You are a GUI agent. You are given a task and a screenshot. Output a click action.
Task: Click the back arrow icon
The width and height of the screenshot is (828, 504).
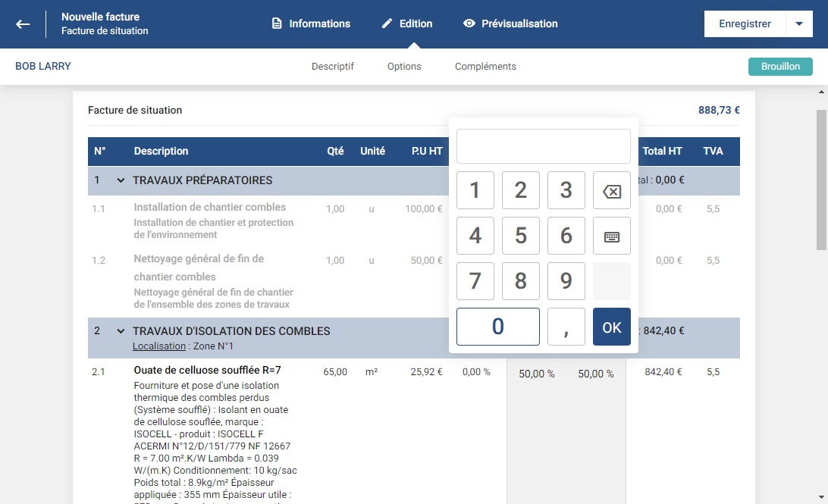coord(23,24)
